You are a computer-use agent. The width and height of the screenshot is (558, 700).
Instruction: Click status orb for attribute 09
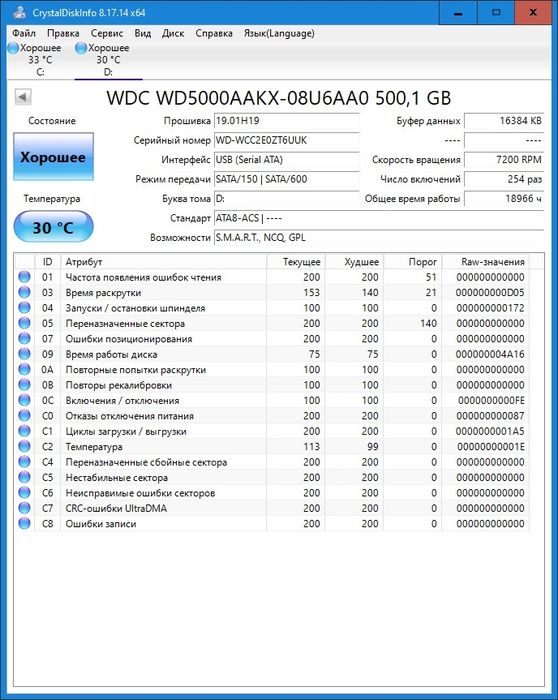25,354
